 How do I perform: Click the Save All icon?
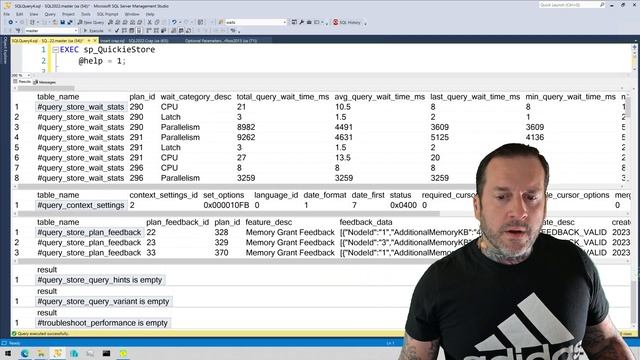point(70,22)
